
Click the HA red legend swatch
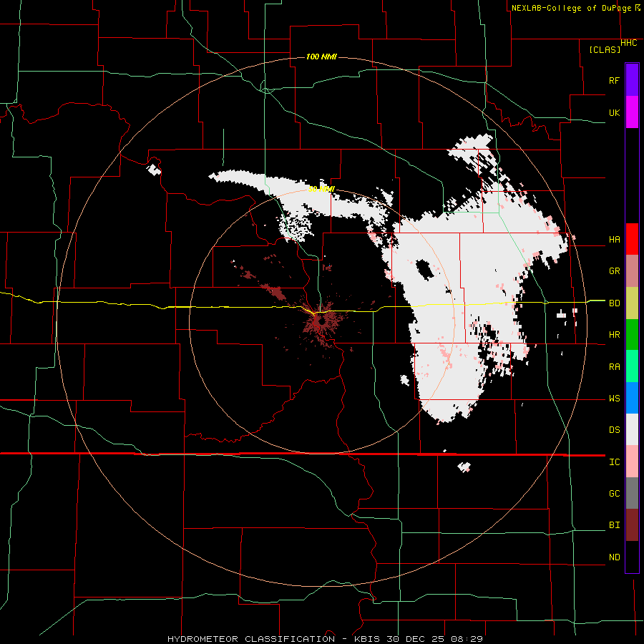click(x=632, y=239)
